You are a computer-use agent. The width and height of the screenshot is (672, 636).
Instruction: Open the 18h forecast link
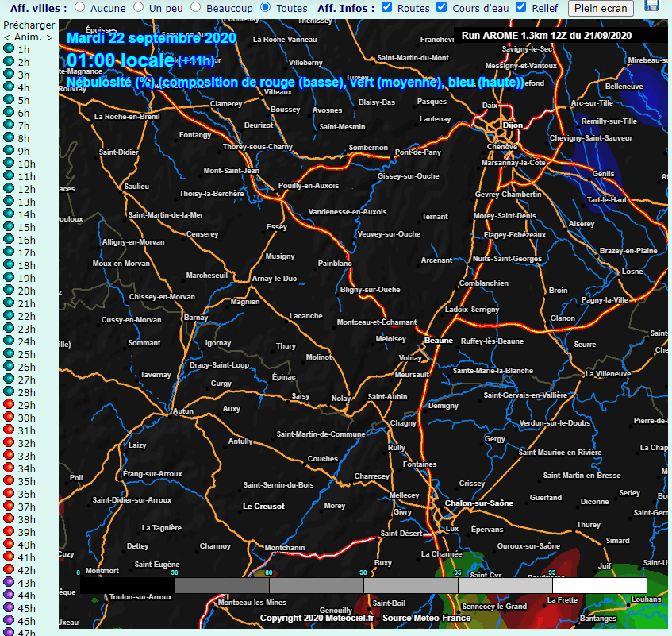pyautogui.click(x=26, y=265)
